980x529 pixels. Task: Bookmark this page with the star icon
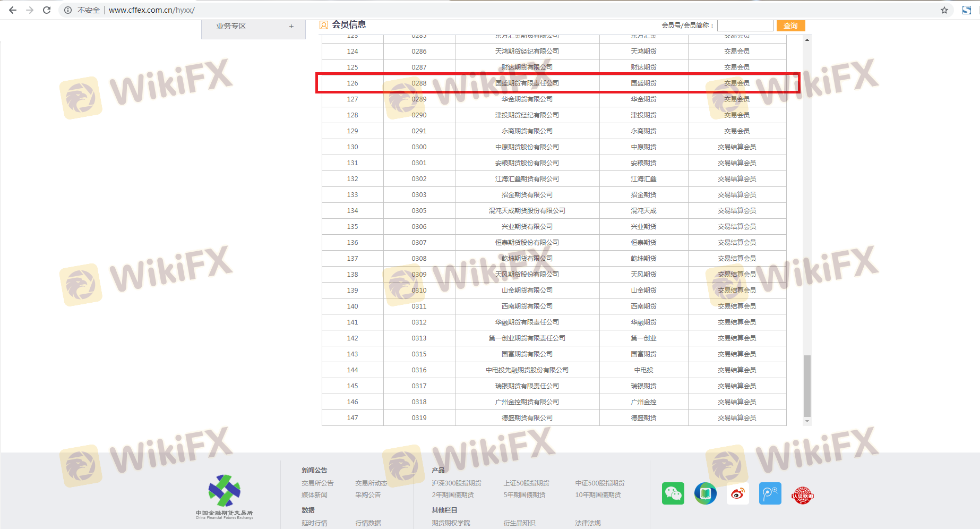click(944, 10)
